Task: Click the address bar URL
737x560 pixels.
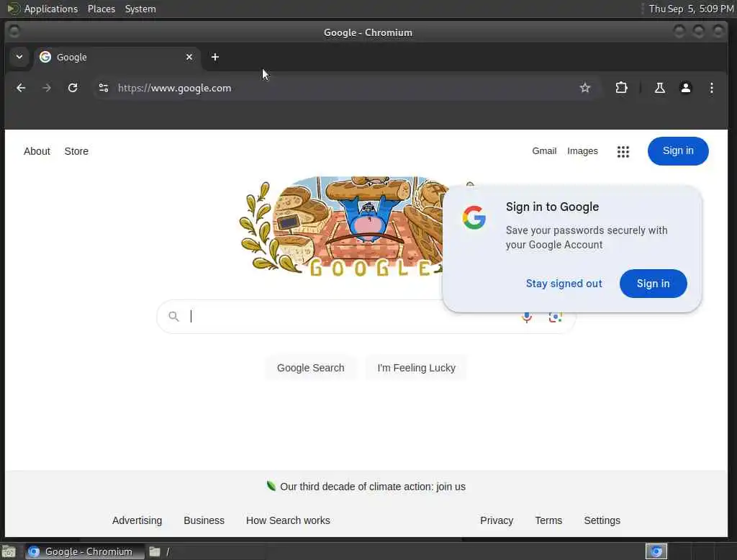Action: (174, 88)
